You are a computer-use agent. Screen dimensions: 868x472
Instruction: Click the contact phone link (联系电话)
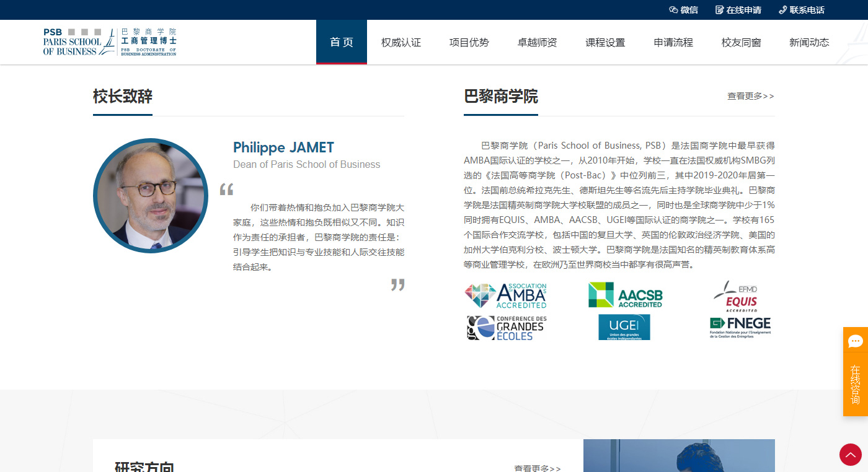(802, 10)
